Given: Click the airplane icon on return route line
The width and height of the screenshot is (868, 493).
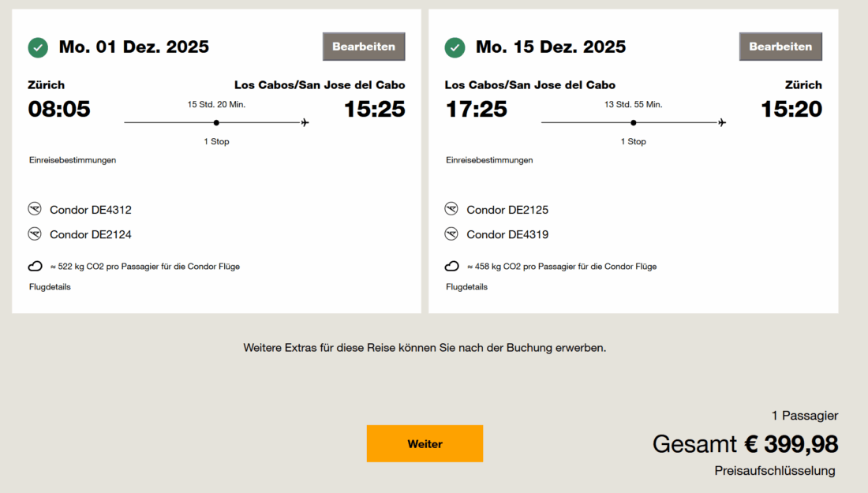Looking at the screenshot, I should [x=722, y=122].
